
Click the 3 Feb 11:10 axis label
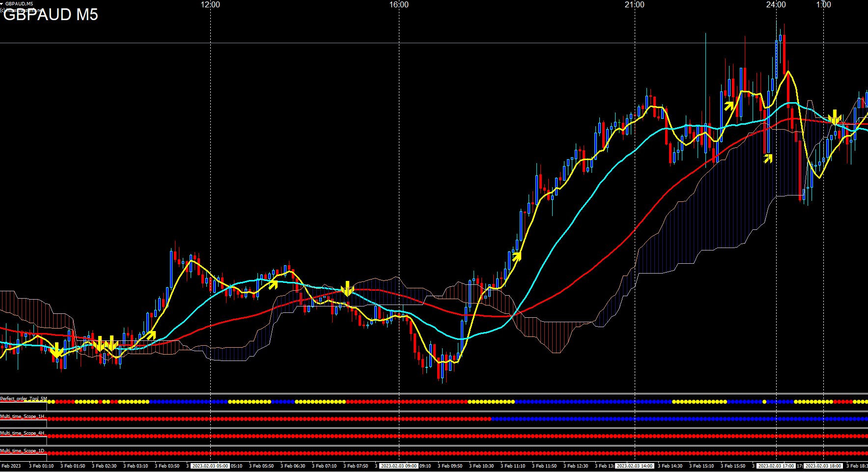(x=513, y=466)
